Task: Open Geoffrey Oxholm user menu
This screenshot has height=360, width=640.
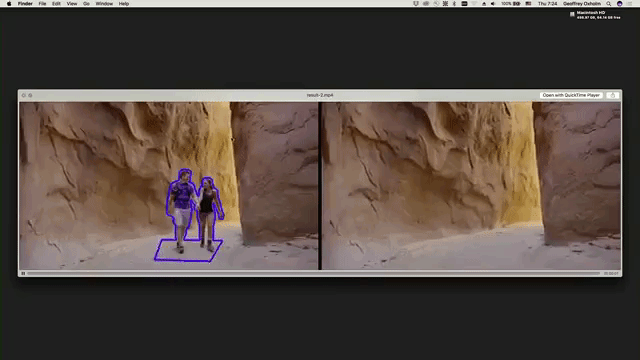Action: tap(582, 4)
